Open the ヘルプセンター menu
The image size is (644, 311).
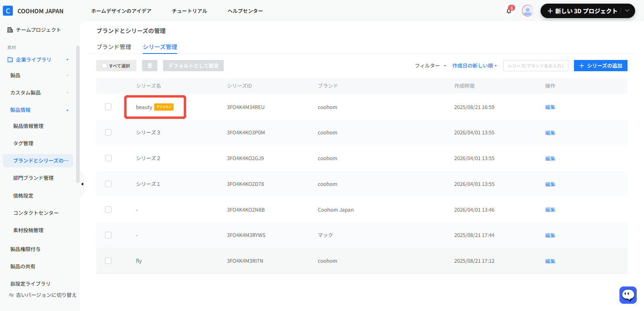point(245,11)
